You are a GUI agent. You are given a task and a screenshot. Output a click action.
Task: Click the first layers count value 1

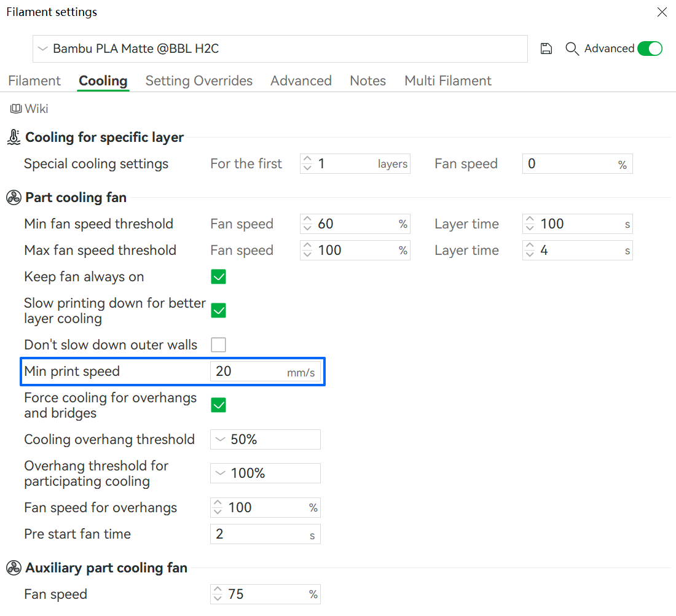[x=321, y=164]
